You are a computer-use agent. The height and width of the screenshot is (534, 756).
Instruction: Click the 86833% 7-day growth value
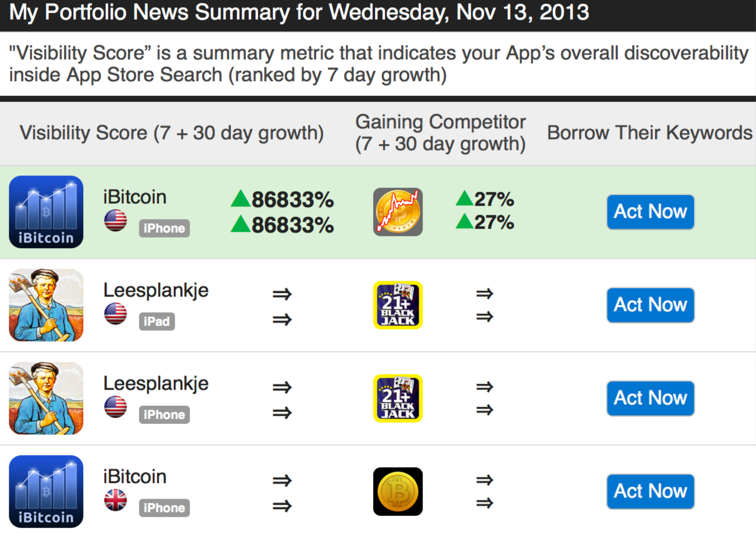coord(282,199)
